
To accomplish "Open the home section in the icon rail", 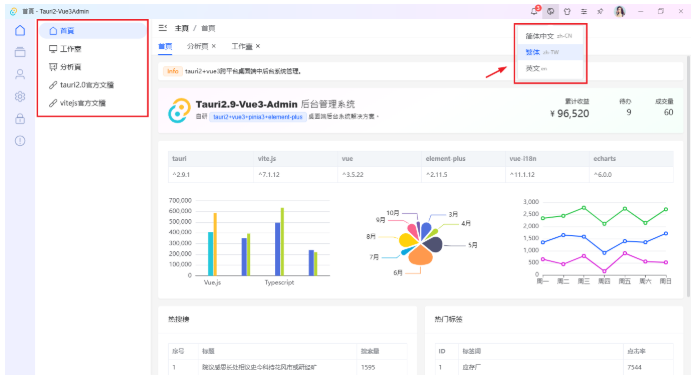I will [20, 30].
